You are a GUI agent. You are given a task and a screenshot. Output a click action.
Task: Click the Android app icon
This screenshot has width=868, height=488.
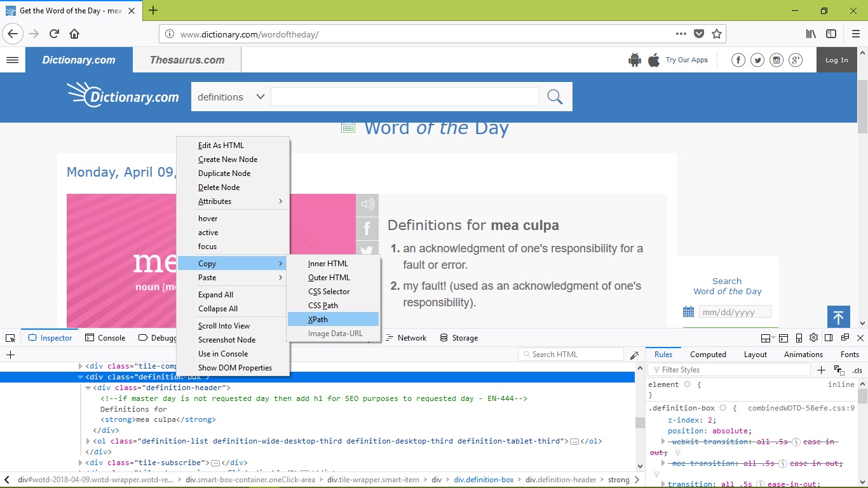(635, 60)
